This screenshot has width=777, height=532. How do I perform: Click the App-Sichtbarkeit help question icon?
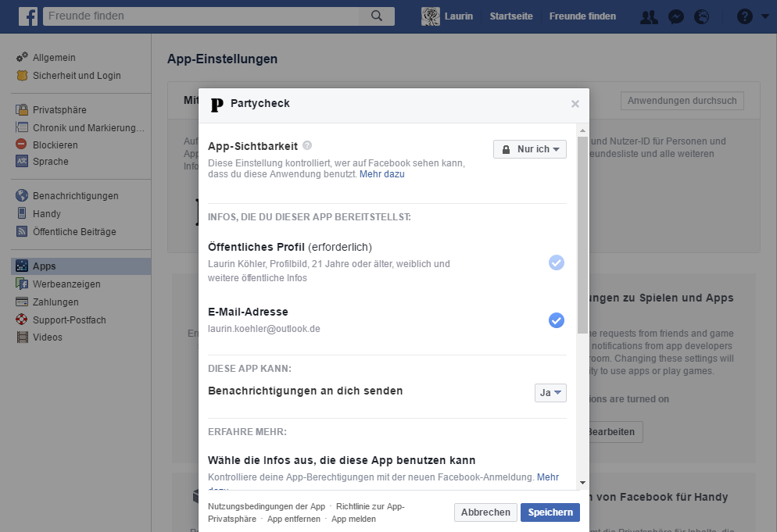click(307, 145)
